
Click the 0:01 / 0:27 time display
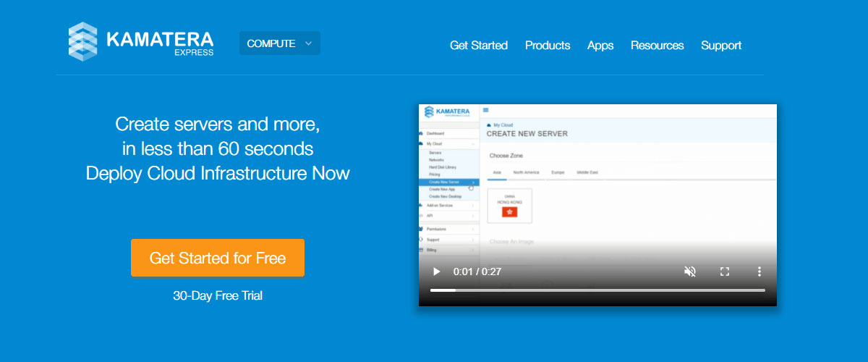(x=477, y=271)
